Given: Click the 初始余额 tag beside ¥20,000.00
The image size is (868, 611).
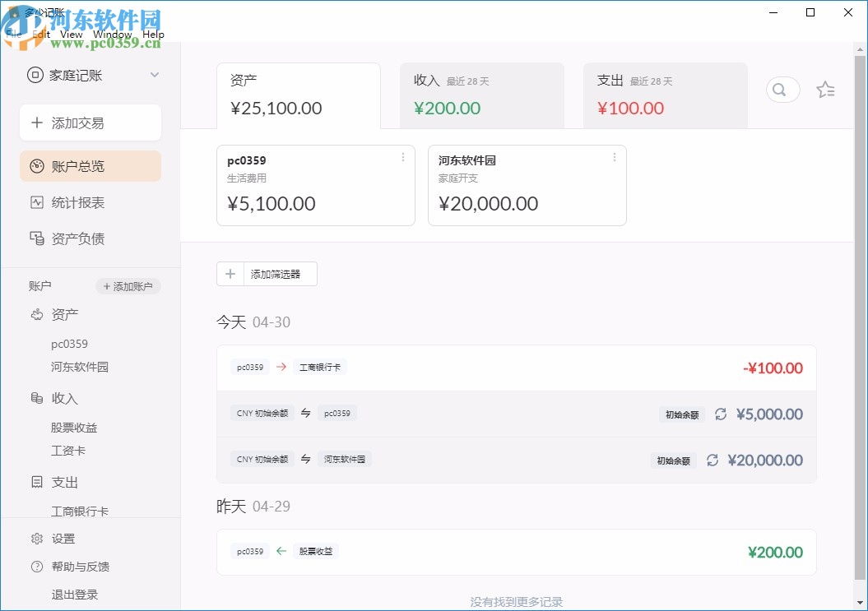Looking at the screenshot, I should [x=673, y=461].
